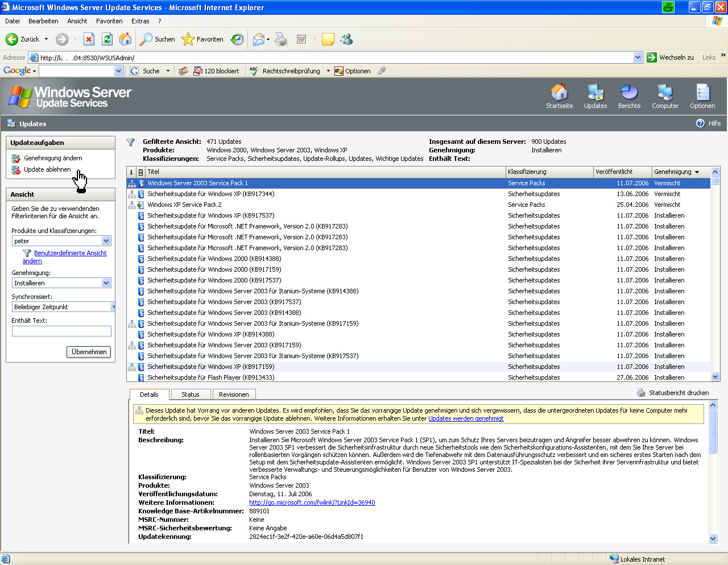The image size is (728, 565).
Task: Open the Computer section icon
Action: pyautogui.click(x=665, y=92)
